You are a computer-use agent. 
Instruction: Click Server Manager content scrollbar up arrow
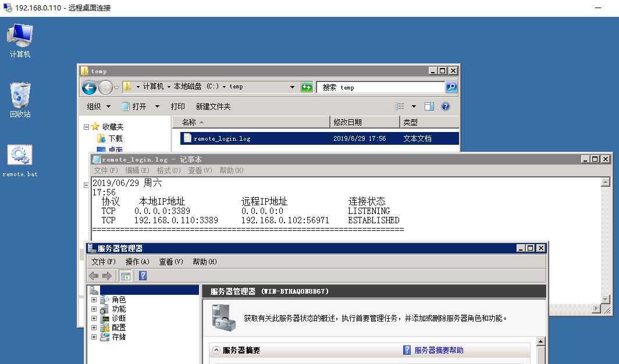(540, 341)
